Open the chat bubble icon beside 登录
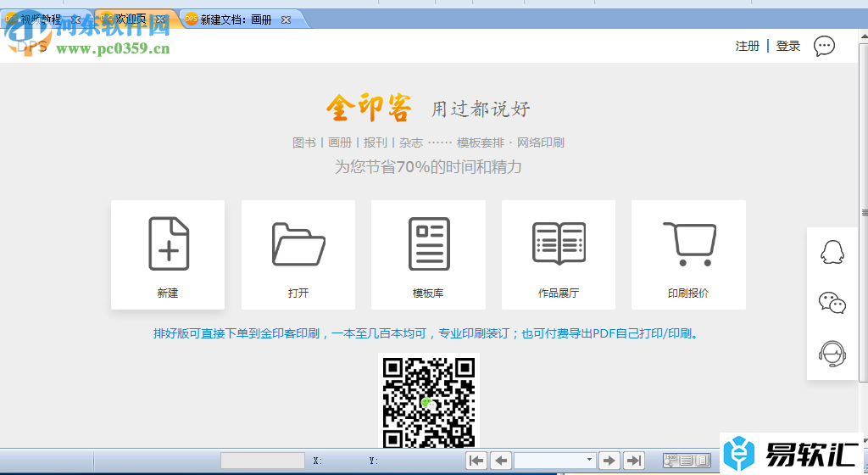Image resolution: width=868 pixels, height=475 pixels. (x=824, y=46)
